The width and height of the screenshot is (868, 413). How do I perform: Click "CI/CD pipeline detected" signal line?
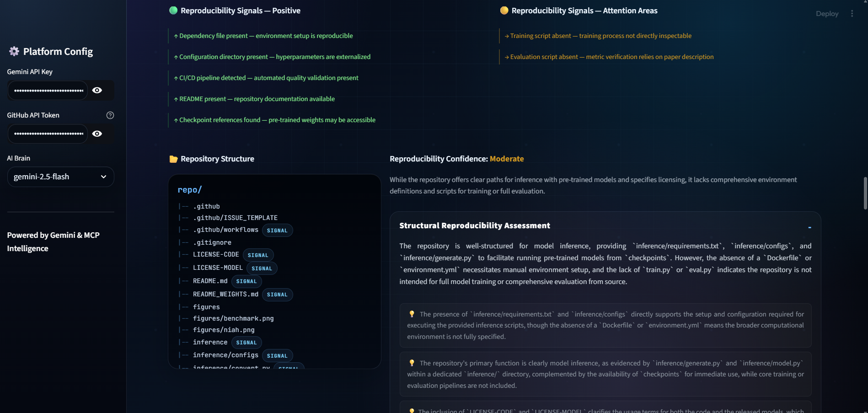point(266,78)
